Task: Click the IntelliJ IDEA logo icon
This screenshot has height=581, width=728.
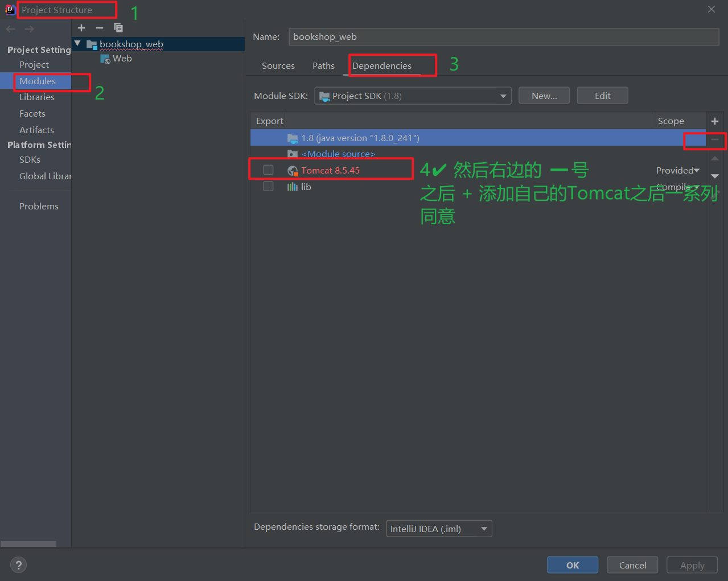Action: click(10, 10)
